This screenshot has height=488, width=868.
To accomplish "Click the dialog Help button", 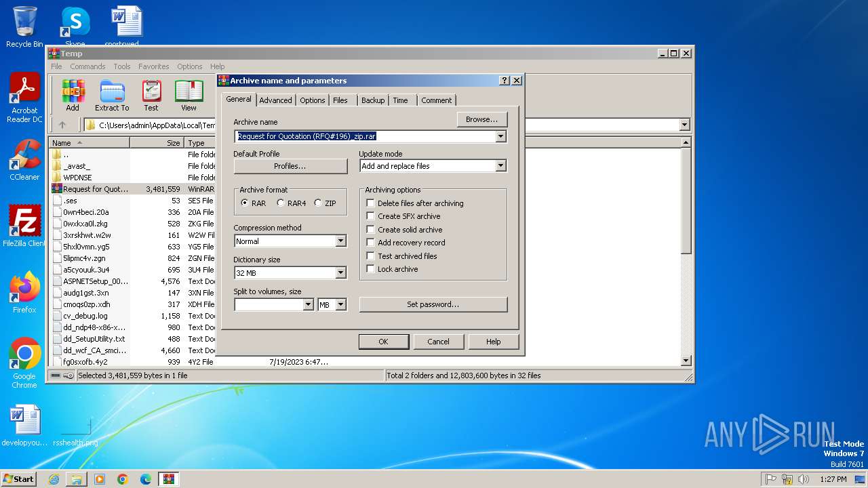I will [x=494, y=342].
